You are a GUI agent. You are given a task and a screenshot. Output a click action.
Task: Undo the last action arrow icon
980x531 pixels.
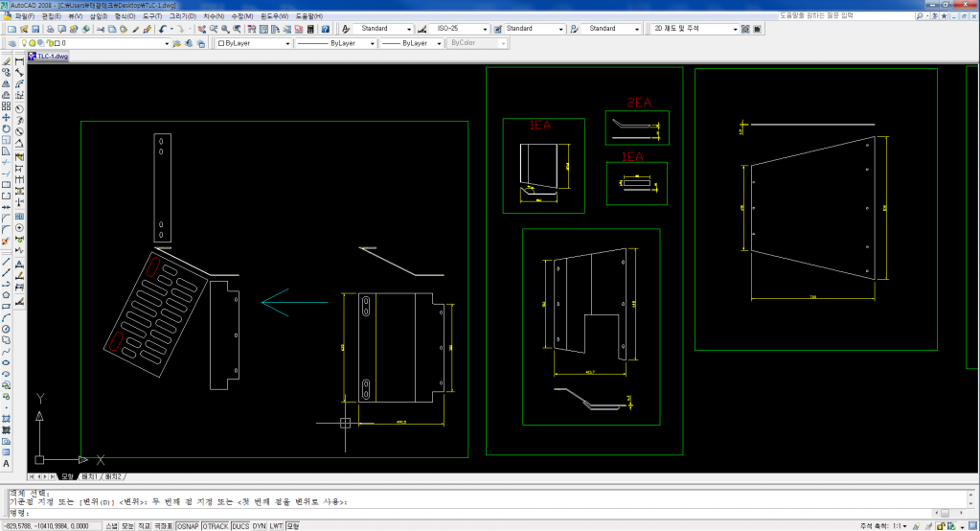pyautogui.click(x=163, y=29)
